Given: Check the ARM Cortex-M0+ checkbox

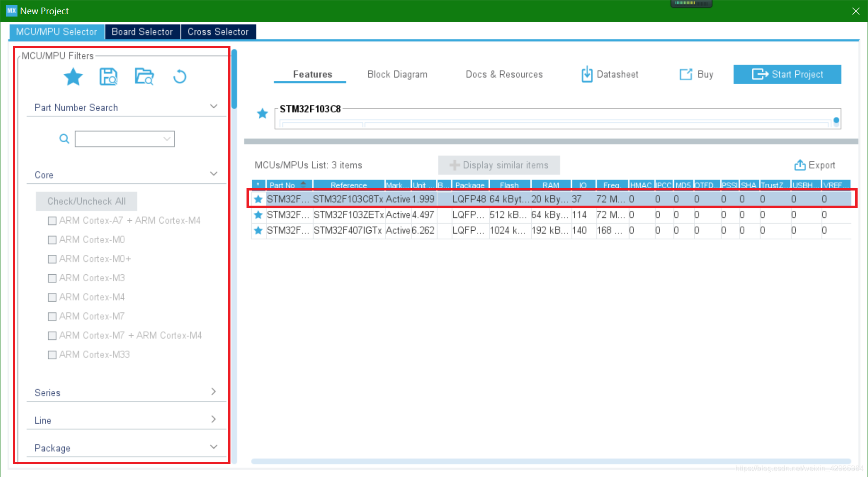Looking at the screenshot, I should click(52, 259).
